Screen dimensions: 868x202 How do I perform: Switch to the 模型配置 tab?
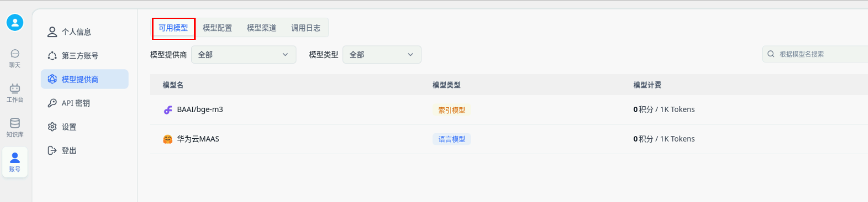coord(217,28)
